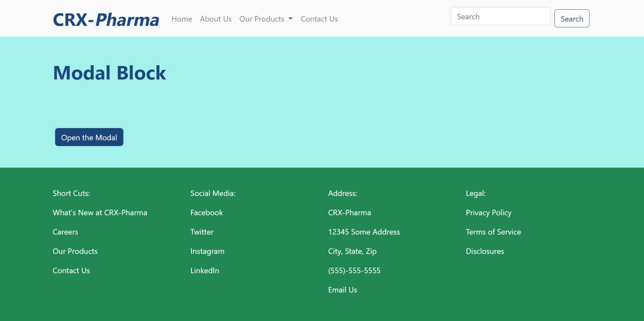Click the Open the Modal button
Viewport: 644px width, 321px height.
(89, 137)
